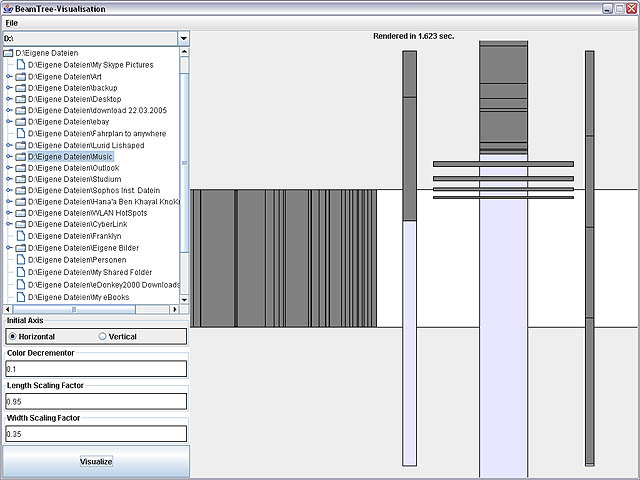Expand the Art folder node
The image size is (640, 480).
click(9, 76)
